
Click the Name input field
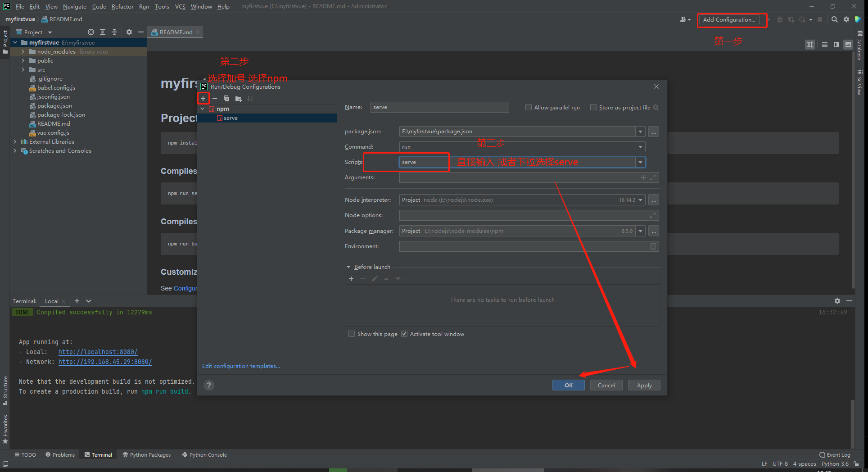coord(439,107)
